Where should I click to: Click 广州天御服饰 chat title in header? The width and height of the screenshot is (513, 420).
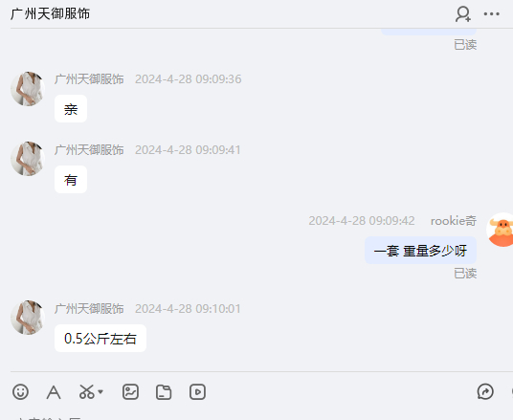(x=50, y=14)
